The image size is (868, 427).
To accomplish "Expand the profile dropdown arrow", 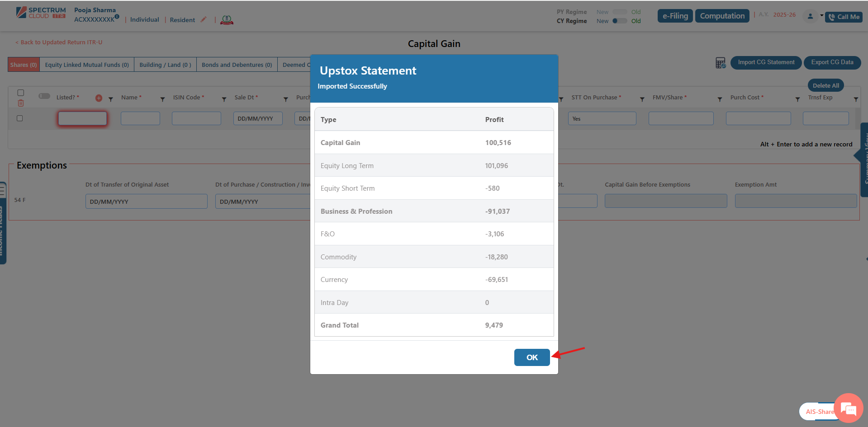I will [821, 15].
